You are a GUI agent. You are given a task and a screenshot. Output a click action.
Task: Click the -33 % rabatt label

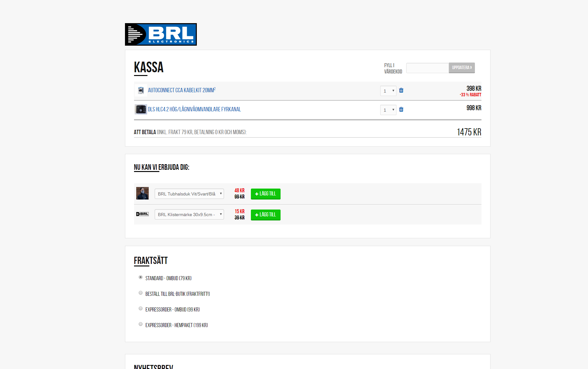point(471,95)
